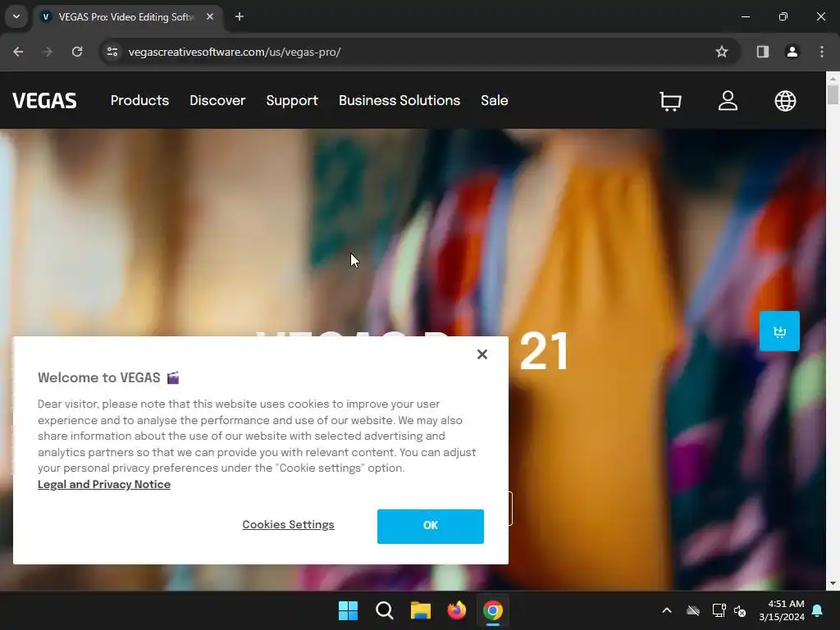Image resolution: width=840 pixels, height=630 pixels.
Task: Click the network display tray icon
Action: (x=719, y=610)
